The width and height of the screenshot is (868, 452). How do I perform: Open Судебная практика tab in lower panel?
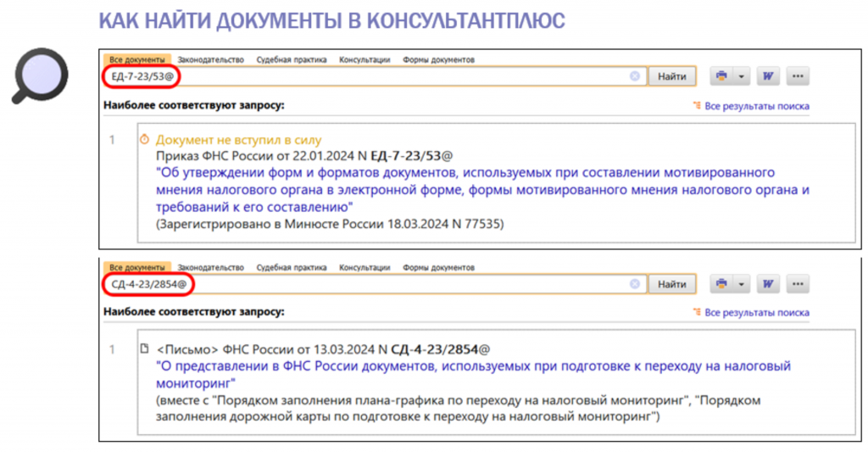pos(292,267)
